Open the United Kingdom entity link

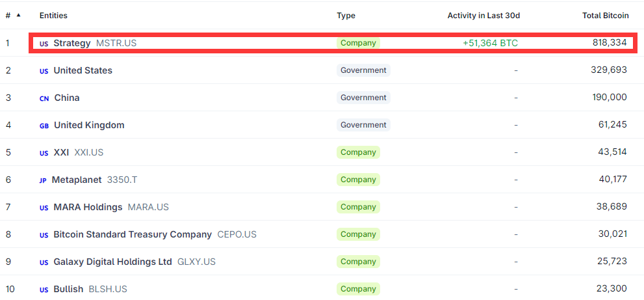coord(89,125)
